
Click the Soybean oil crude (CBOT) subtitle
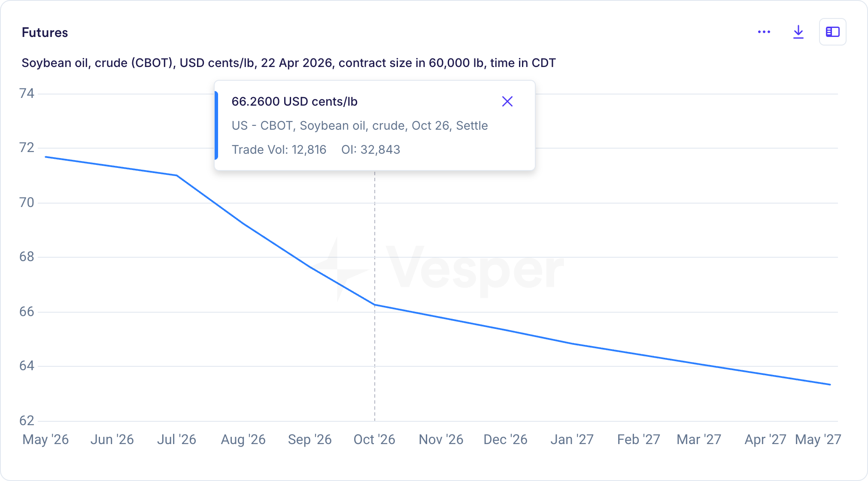click(x=288, y=63)
